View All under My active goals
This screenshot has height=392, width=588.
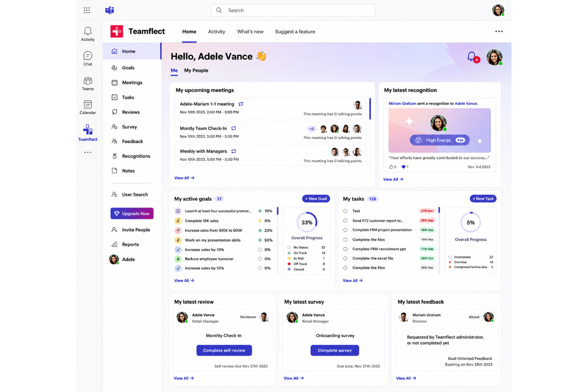(x=184, y=280)
